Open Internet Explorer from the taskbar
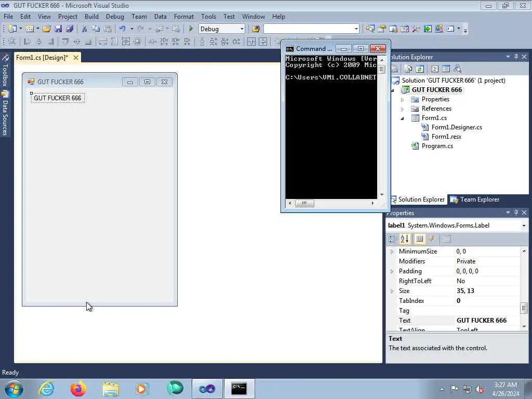The width and height of the screenshot is (532, 399). [46, 389]
